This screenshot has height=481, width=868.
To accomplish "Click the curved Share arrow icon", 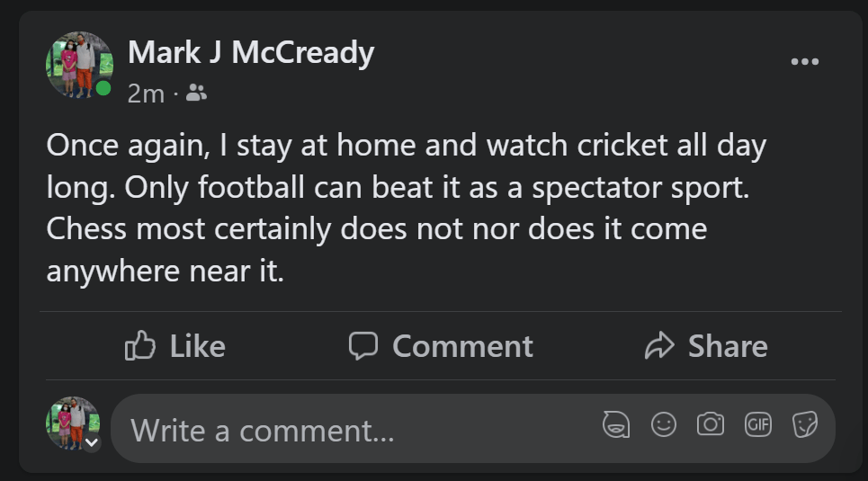I will pos(659,345).
